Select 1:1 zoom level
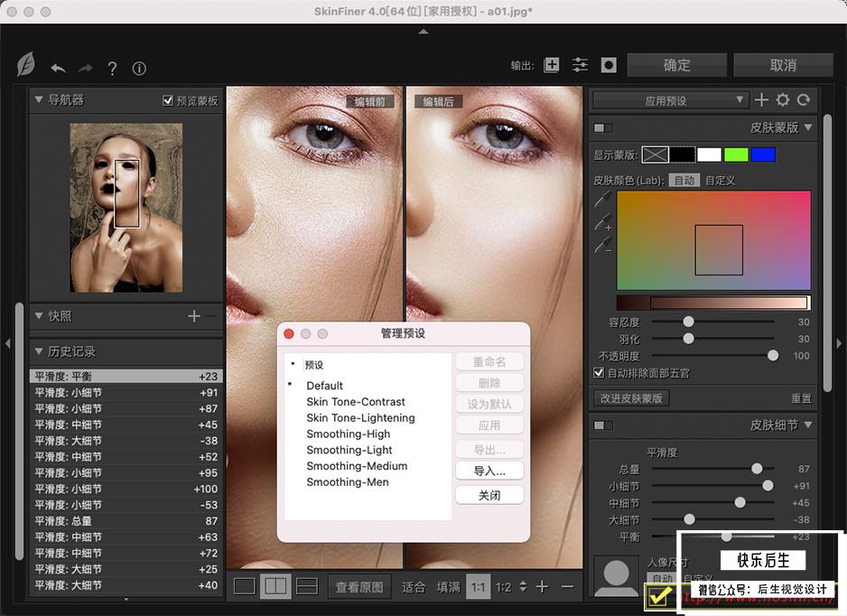Image resolution: width=847 pixels, height=616 pixels. tap(478, 587)
